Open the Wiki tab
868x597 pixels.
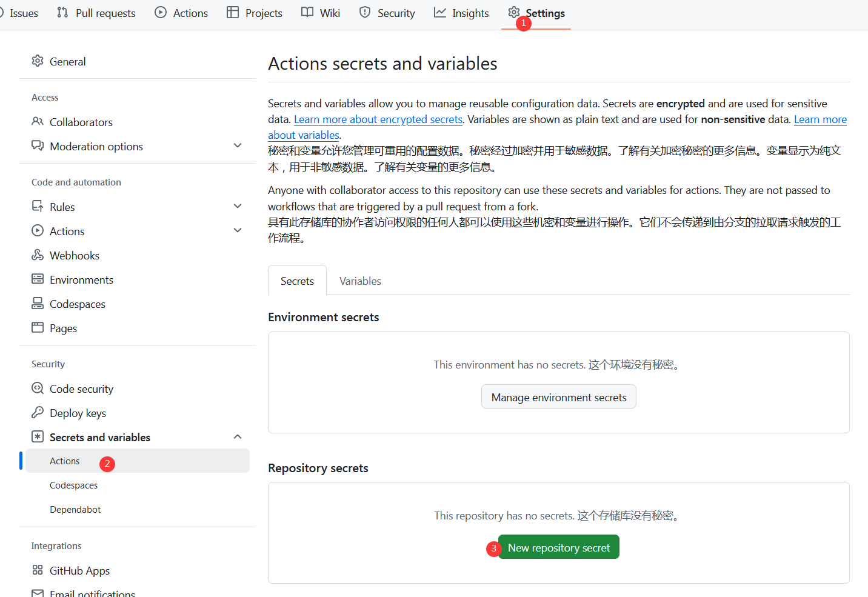coord(321,13)
